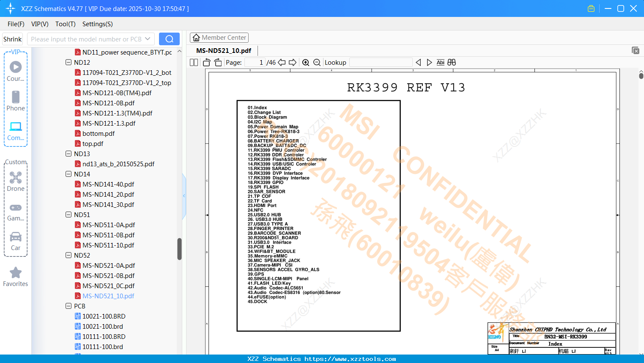Open nd13_ats_b_20150525.pdf
This screenshot has width=644, height=363.
point(118,164)
